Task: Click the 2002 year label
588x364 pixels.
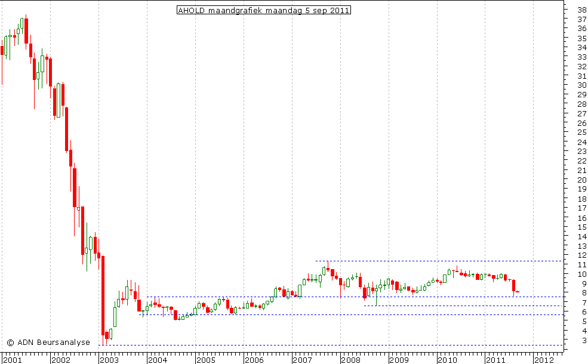Action: tap(61, 360)
